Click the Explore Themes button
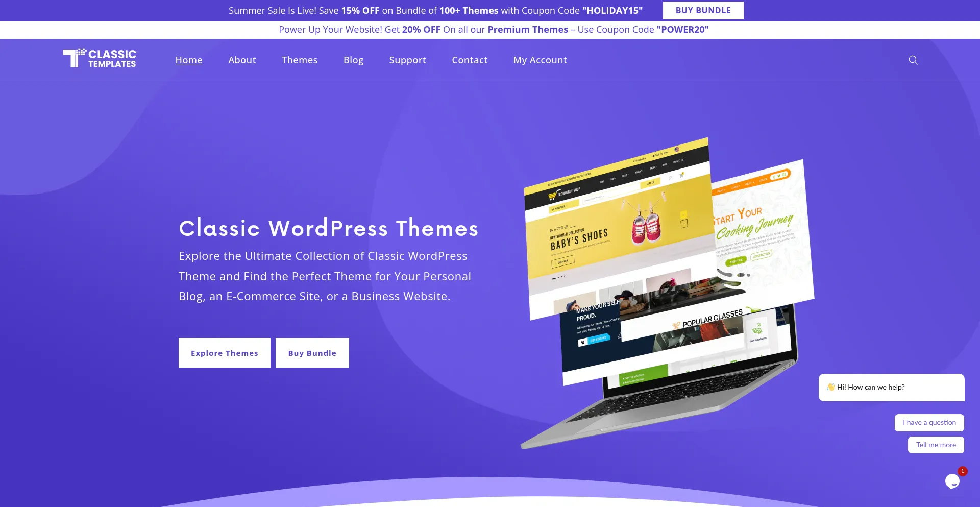This screenshot has width=980, height=507. [x=225, y=353]
